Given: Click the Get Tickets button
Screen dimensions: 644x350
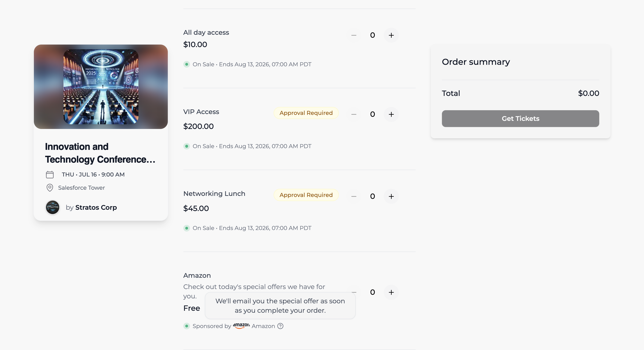Looking at the screenshot, I should pyautogui.click(x=520, y=119).
